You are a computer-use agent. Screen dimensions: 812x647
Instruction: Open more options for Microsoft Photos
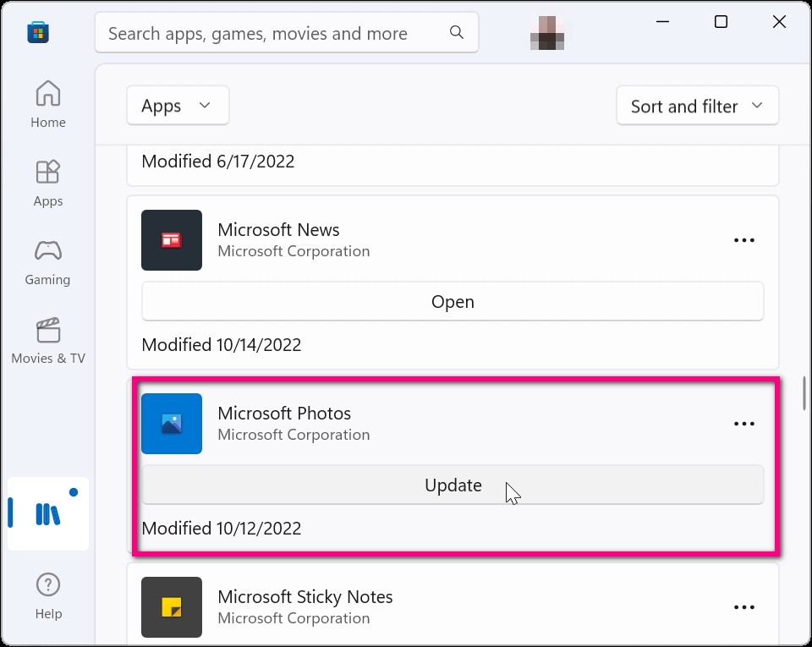coord(743,424)
